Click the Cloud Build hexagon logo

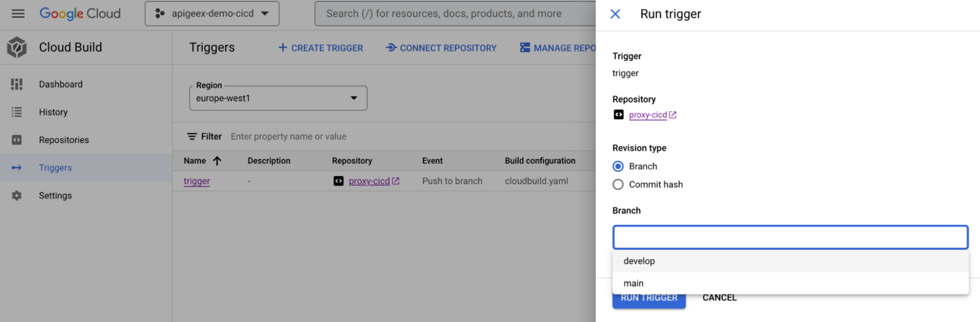(x=17, y=47)
